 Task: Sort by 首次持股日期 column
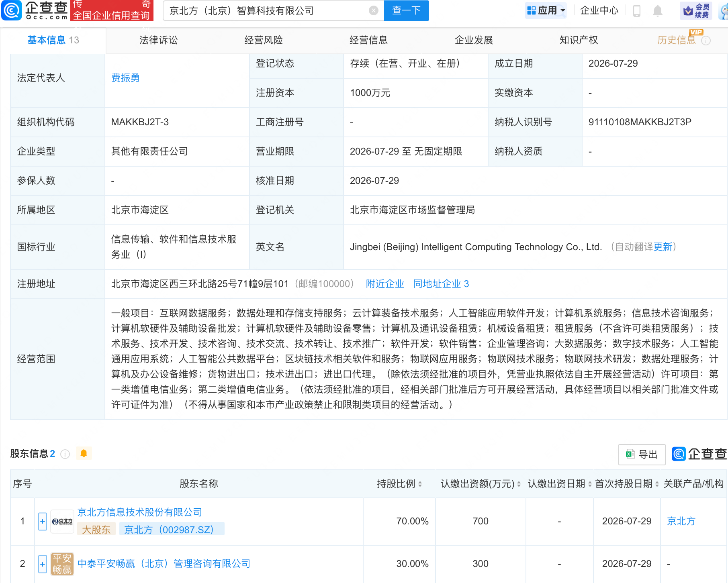pyautogui.click(x=657, y=484)
